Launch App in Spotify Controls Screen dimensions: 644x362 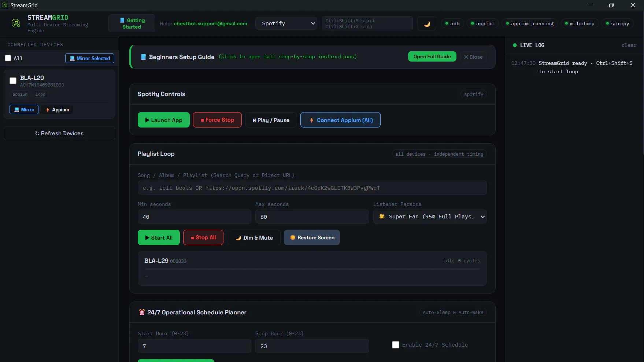tap(164, 120)
